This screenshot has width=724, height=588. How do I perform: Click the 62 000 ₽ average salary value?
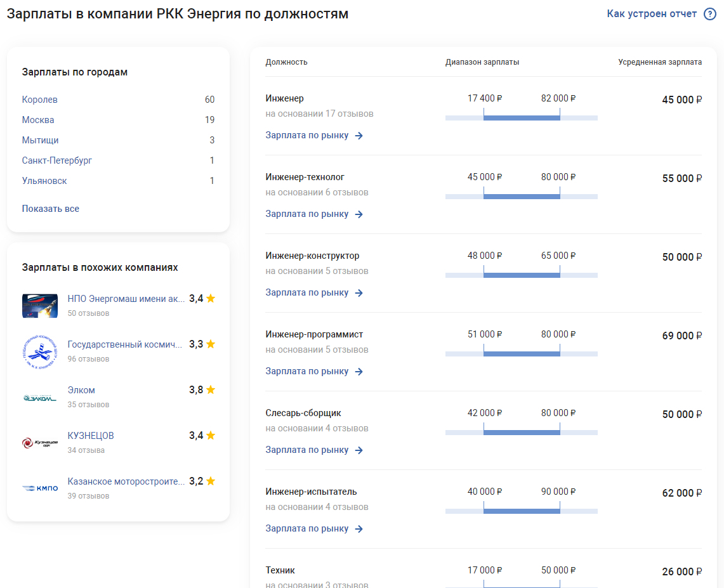pyautogui.click(x=682, y=493)
